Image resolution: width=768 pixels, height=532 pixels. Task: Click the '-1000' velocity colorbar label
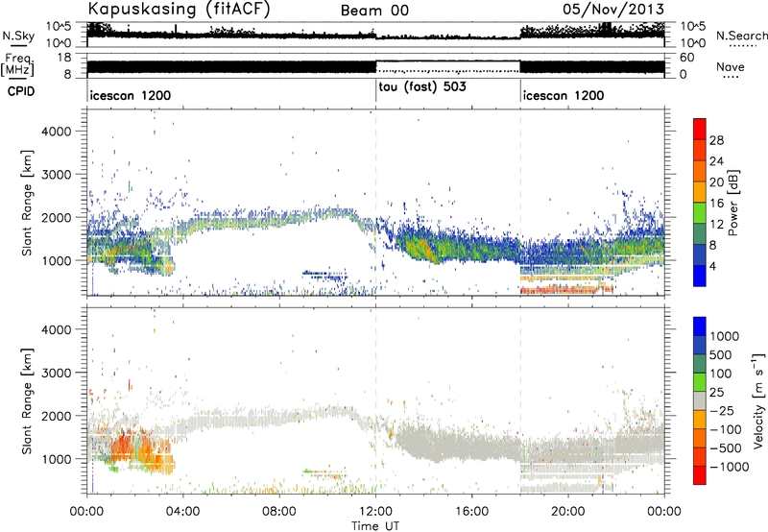[x=730, y=467]
